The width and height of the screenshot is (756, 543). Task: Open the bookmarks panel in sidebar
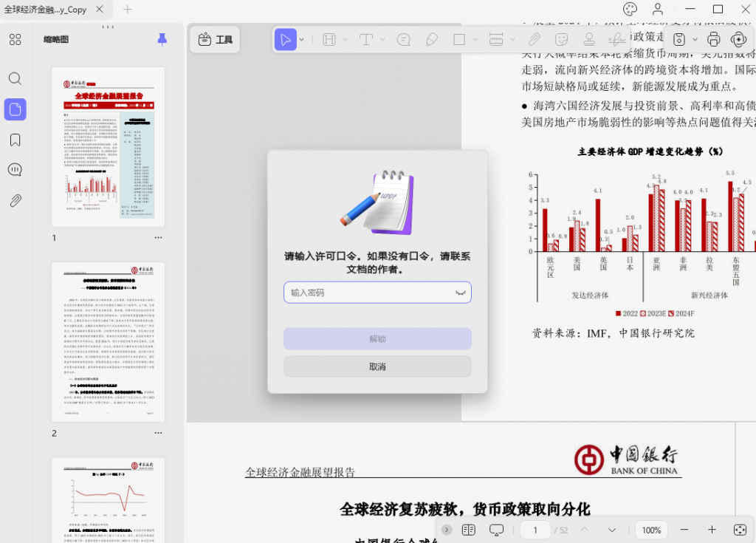point(15,140)
